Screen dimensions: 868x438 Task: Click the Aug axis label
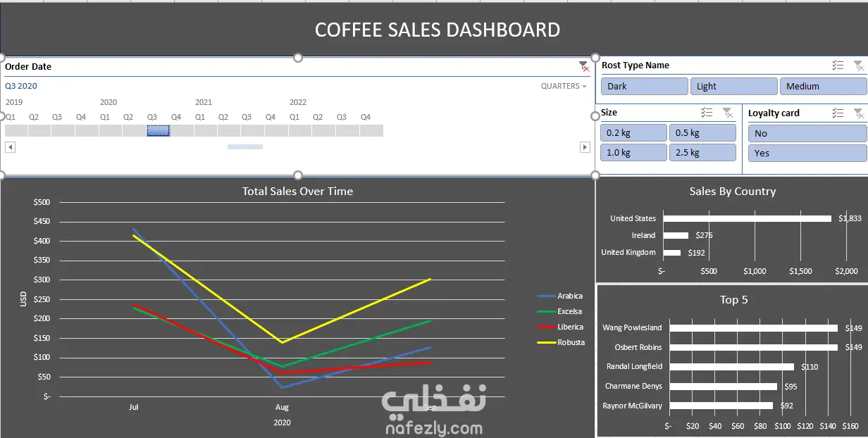pos(282,407)
